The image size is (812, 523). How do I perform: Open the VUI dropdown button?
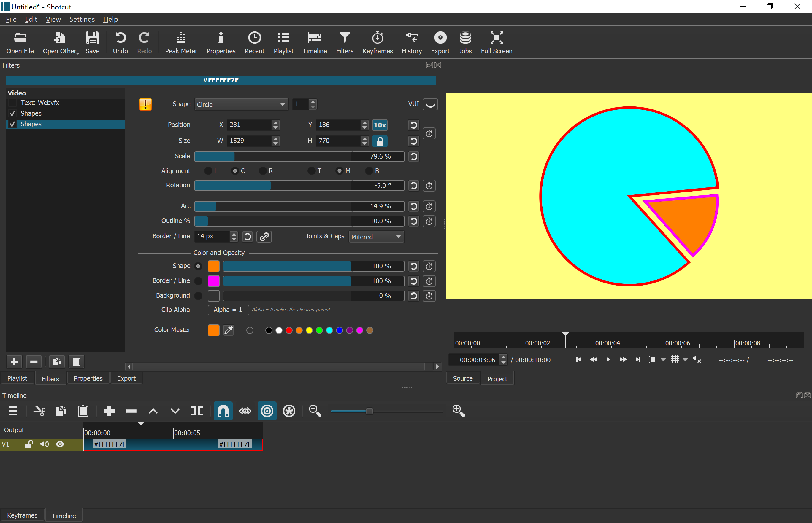click(430, 105)
